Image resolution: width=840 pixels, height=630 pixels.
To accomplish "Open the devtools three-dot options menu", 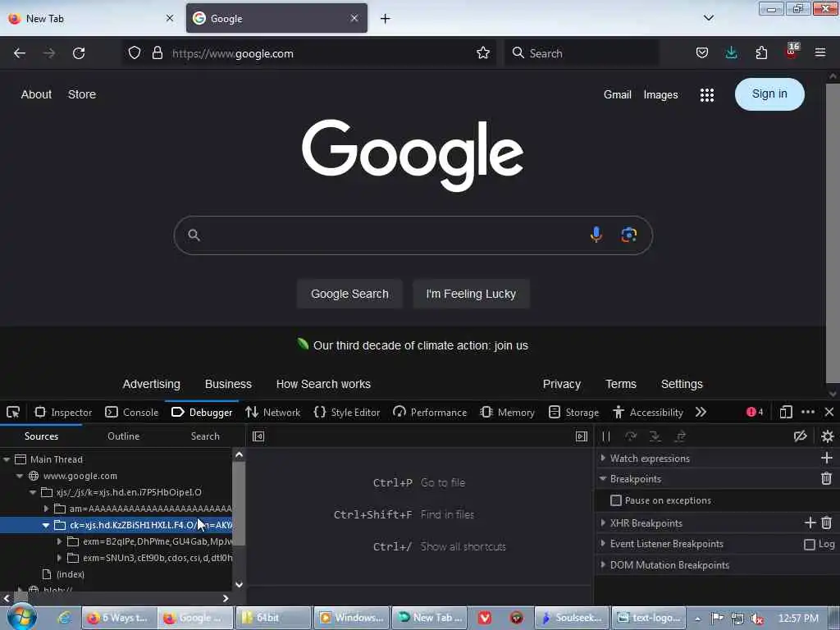I will 807,412.
